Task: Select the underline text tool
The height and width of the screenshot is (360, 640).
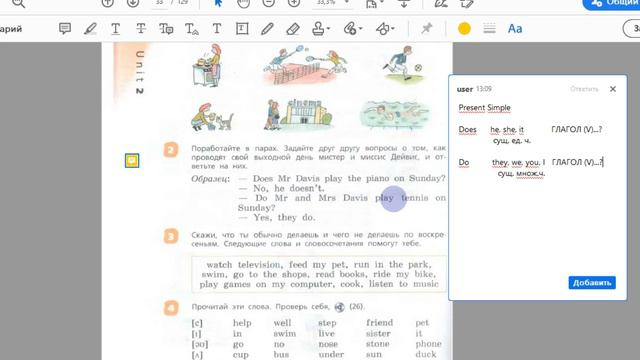Action: tap(116, 29)
